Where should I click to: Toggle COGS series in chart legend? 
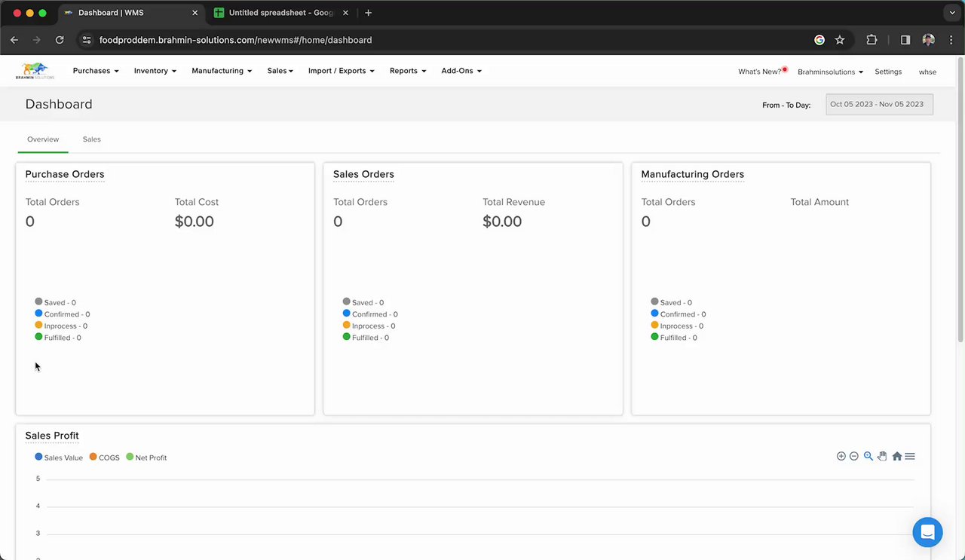(x=105, y=457)
